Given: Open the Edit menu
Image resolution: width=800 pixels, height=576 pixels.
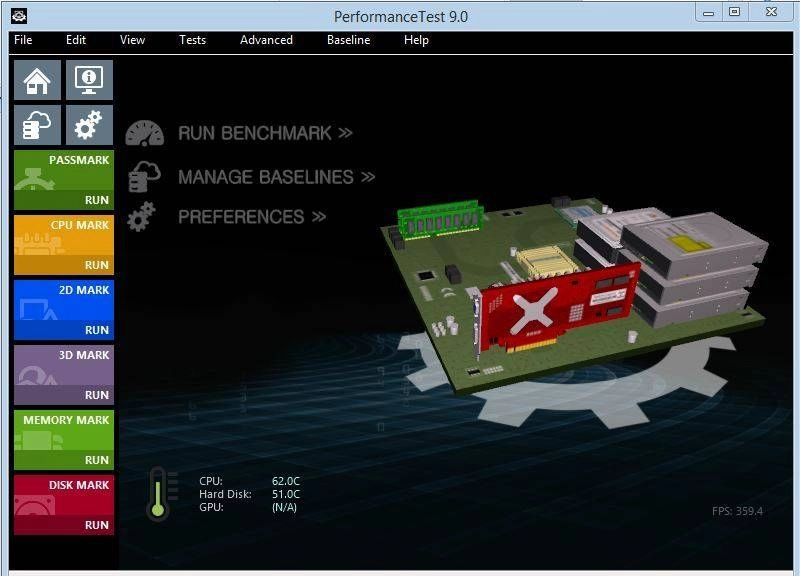Looking at the screenshot, I should coord(76,40).
